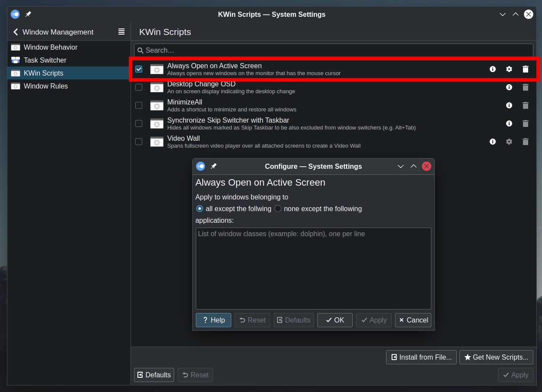Close the Configure dialog with red X
The height and width of the screenshot is (392, 542).
427,166
